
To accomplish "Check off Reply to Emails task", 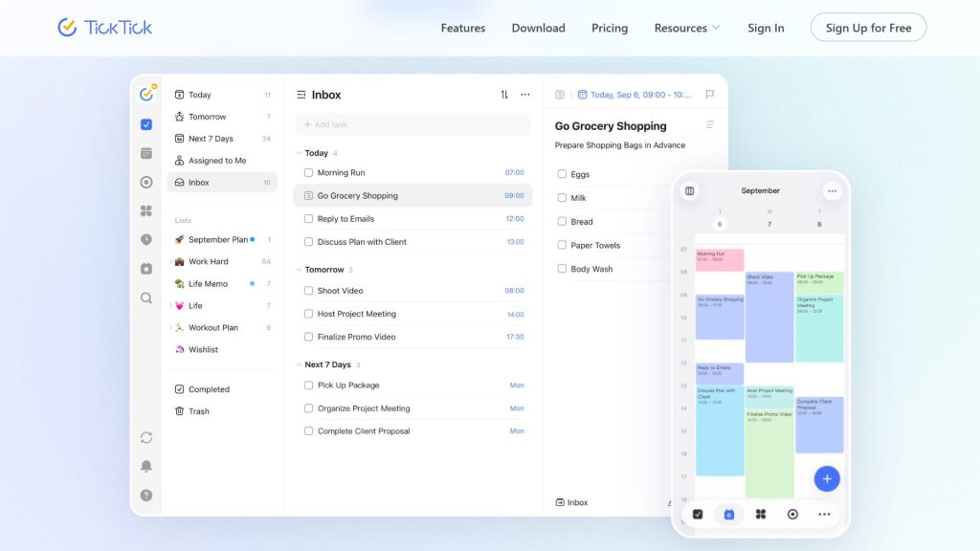I will [x=308, y=219].
